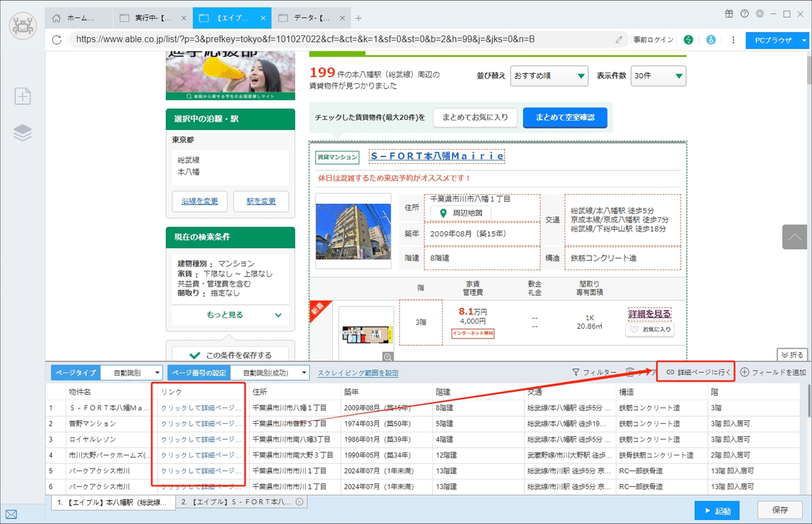Open the 表示件数 30件 dropdown

[x=658, y=76]
